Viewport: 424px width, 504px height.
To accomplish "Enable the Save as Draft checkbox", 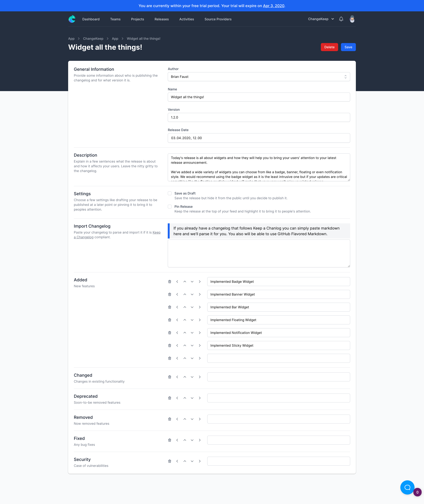I will 170,193.
